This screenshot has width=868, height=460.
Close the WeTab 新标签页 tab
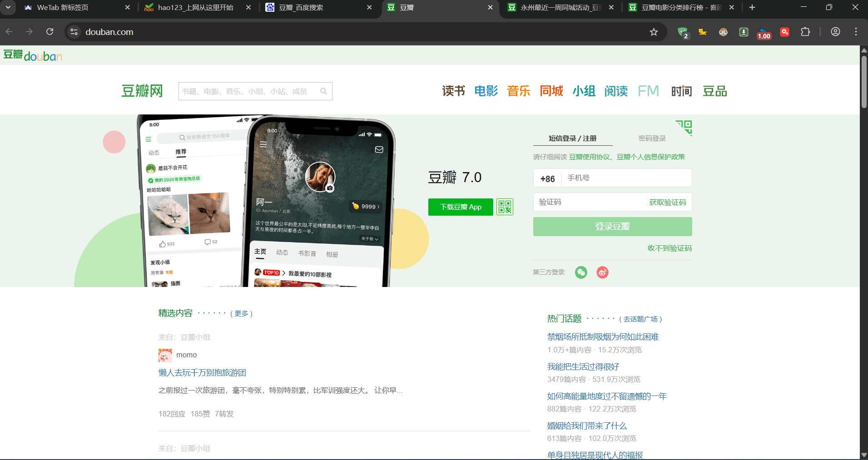coord(127,7)
